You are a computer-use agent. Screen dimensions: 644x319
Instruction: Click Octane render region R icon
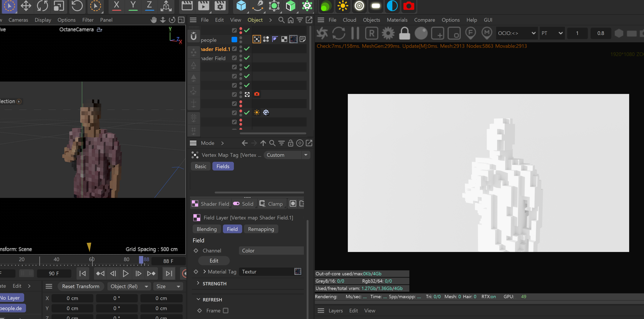(371, 33)
